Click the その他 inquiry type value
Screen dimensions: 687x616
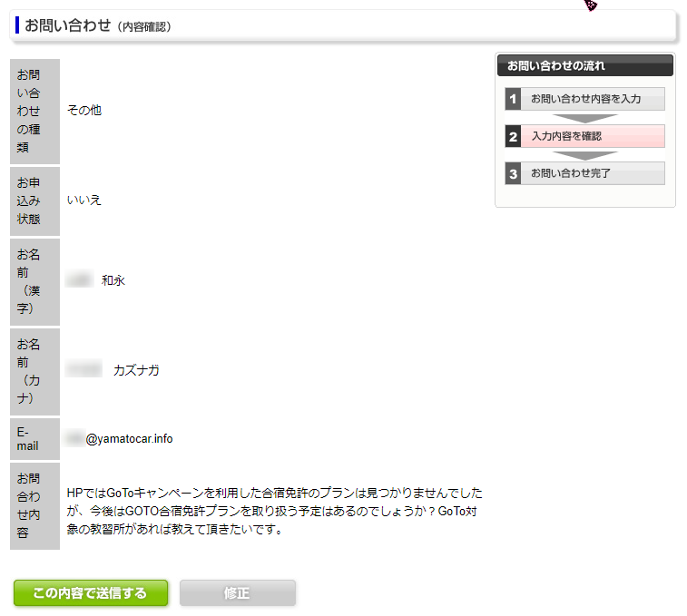click(84, 110)
